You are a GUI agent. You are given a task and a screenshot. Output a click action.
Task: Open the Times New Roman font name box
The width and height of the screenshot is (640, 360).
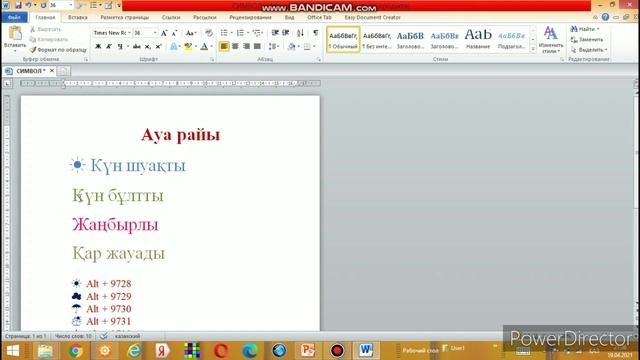[x=112, y=33]
